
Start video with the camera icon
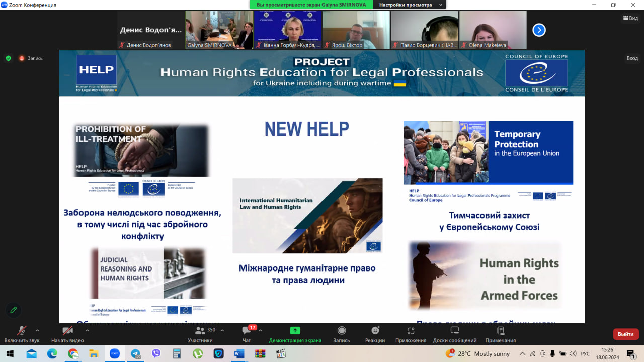coord(67,330)
